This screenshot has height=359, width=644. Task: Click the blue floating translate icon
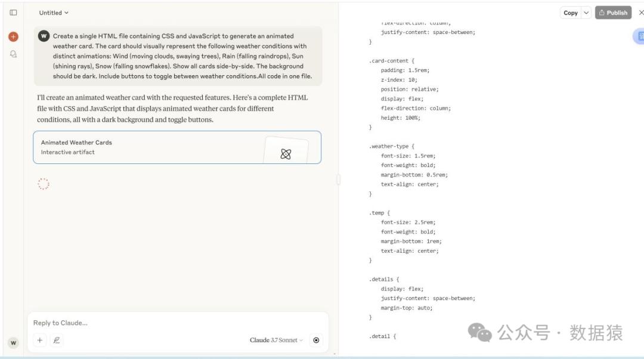(x=639, y=36)
